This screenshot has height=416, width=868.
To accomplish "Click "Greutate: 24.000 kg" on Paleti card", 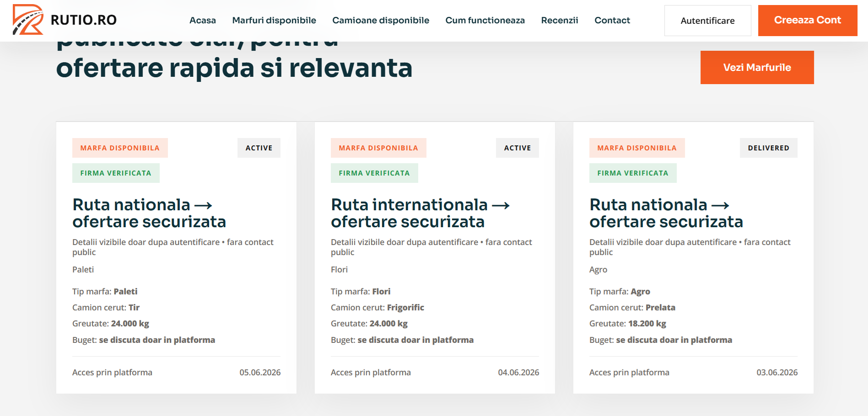I will [x=111, y=324].
